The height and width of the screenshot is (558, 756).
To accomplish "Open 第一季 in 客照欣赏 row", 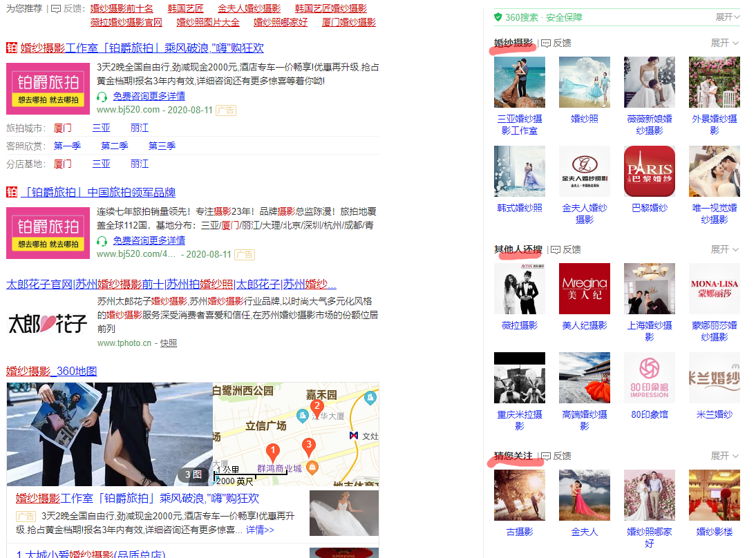I will (67, 146).
